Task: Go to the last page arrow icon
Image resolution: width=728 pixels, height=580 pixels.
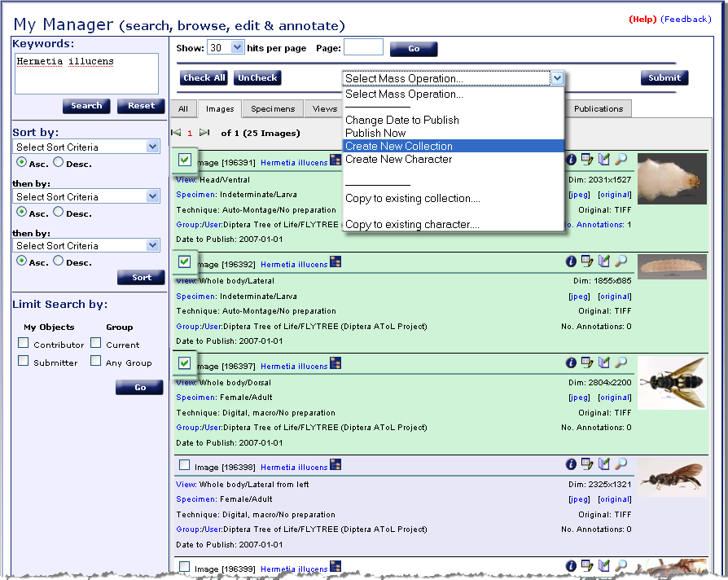Action: [x=204, y=133]
